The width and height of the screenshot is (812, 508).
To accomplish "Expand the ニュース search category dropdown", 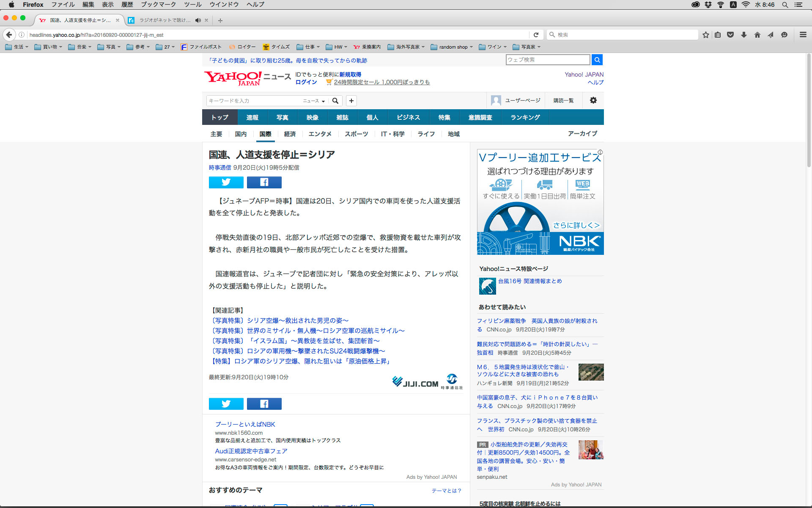I will coord(314,101).
